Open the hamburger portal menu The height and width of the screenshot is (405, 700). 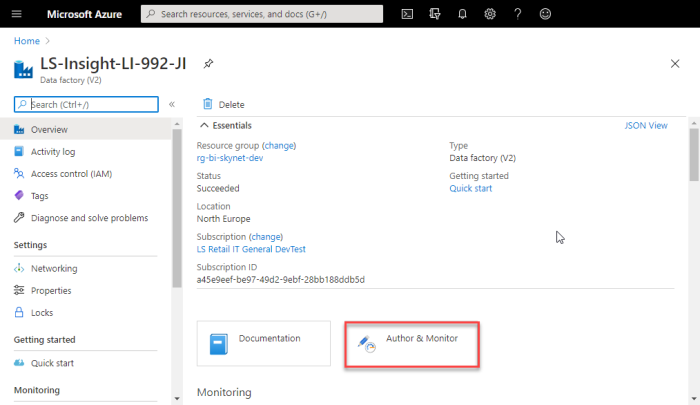point(17,14)
